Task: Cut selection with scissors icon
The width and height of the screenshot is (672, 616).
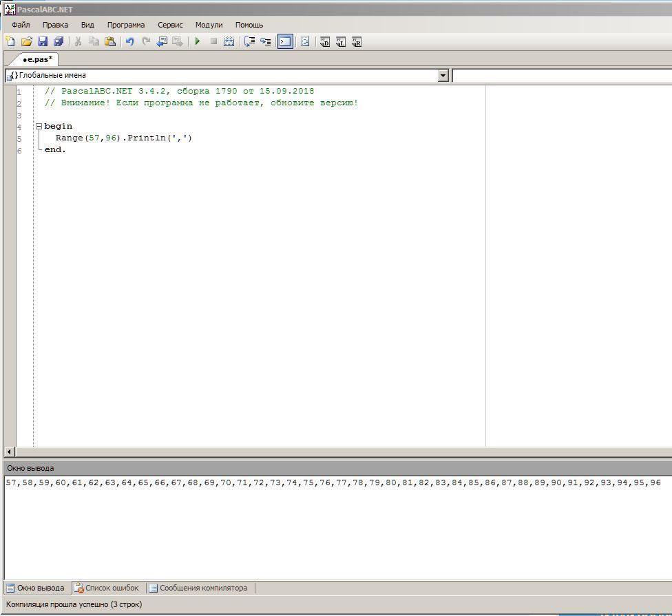Action: point(78,41)
